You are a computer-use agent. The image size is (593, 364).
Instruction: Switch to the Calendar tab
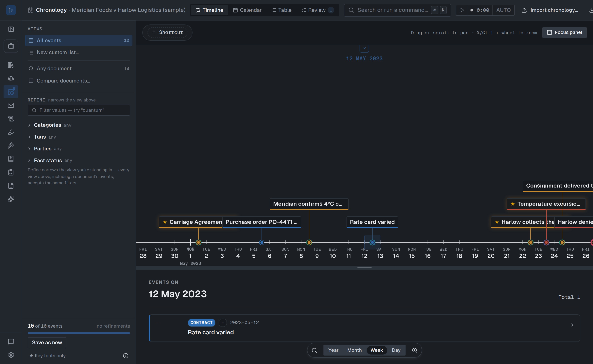(x=247, y=10)
